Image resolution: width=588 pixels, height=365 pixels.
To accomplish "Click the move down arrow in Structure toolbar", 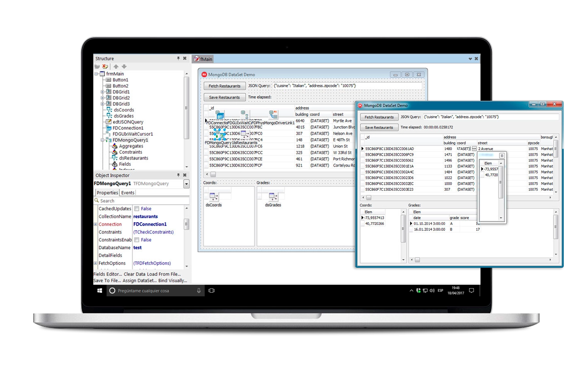I will pos(124,66).
